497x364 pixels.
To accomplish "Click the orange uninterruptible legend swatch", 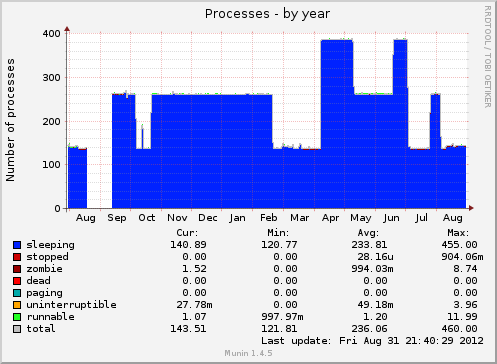I will (x=17, y=305).
